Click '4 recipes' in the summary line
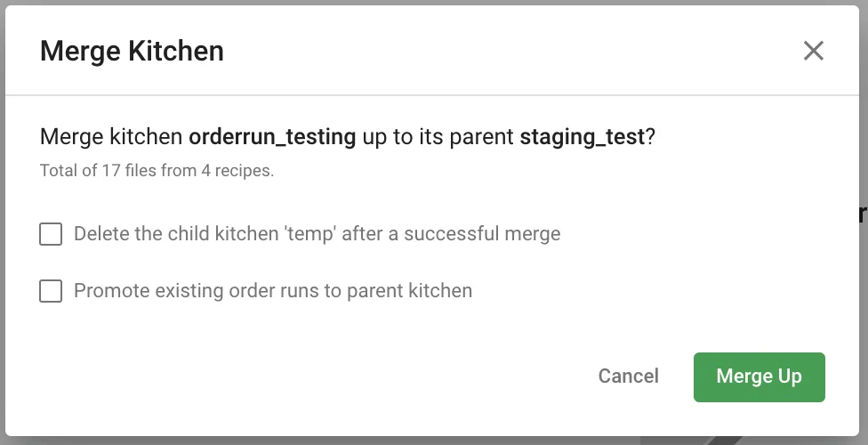The image size is (868, 445). (x=242, y=170)
